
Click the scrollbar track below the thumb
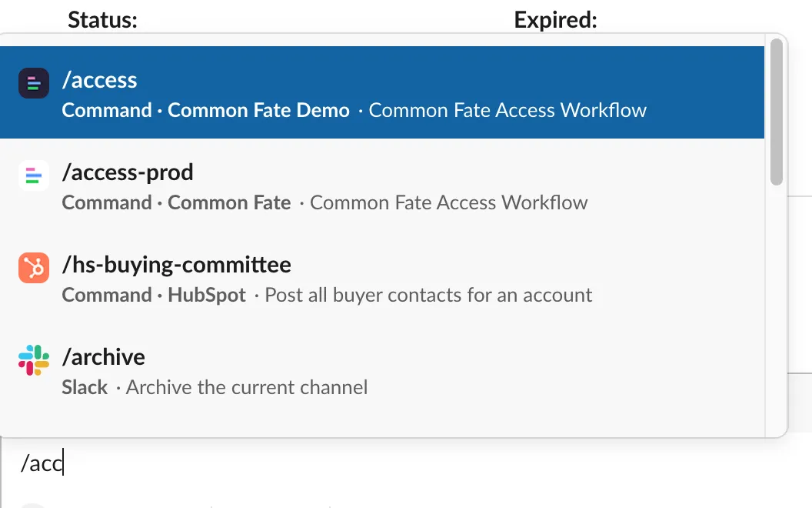click(x=776, y=308)
